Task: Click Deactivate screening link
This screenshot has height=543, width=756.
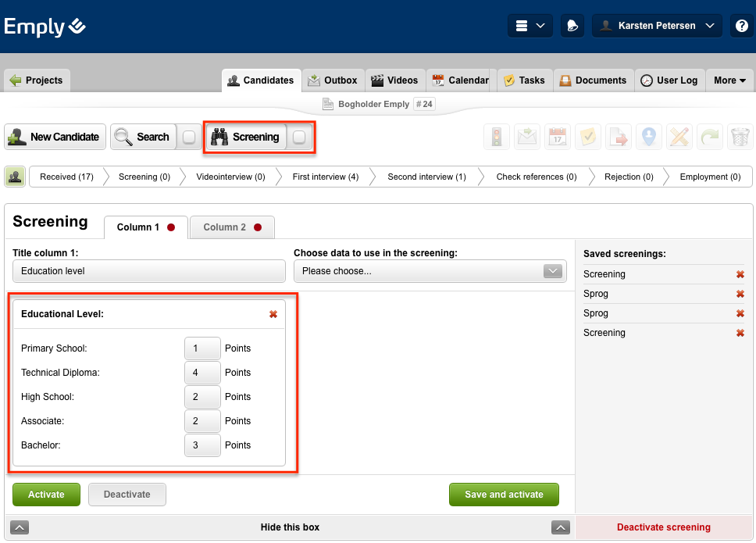Action: click(663, 527)
